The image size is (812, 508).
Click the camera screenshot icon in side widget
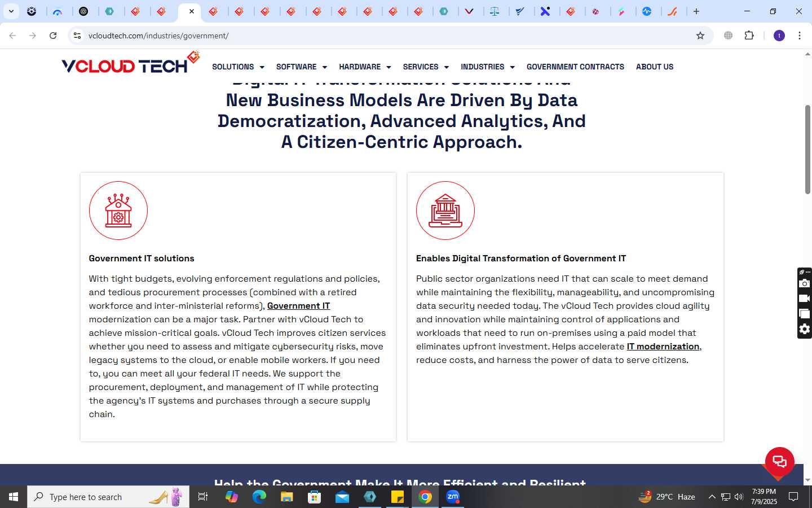click(x=805, y=283)
